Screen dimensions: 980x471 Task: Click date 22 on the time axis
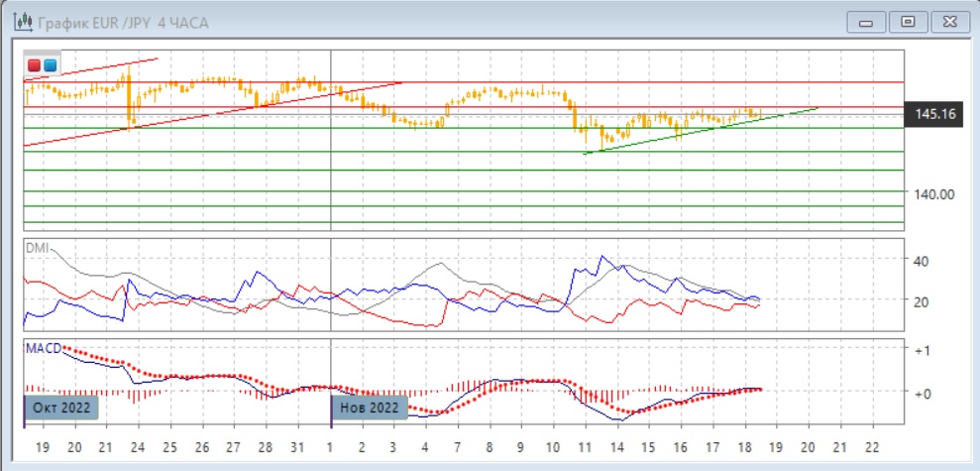coord(872,447)
